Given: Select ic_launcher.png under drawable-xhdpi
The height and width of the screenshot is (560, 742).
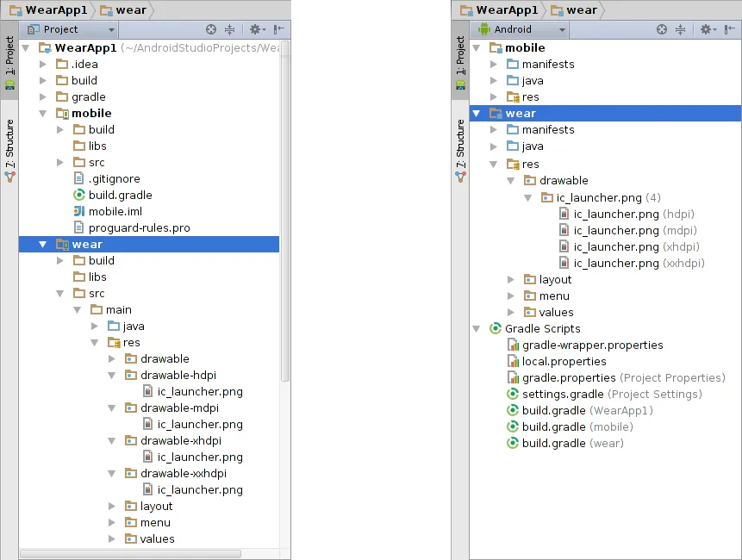Looking at the screenshot, I should [192, 457].
